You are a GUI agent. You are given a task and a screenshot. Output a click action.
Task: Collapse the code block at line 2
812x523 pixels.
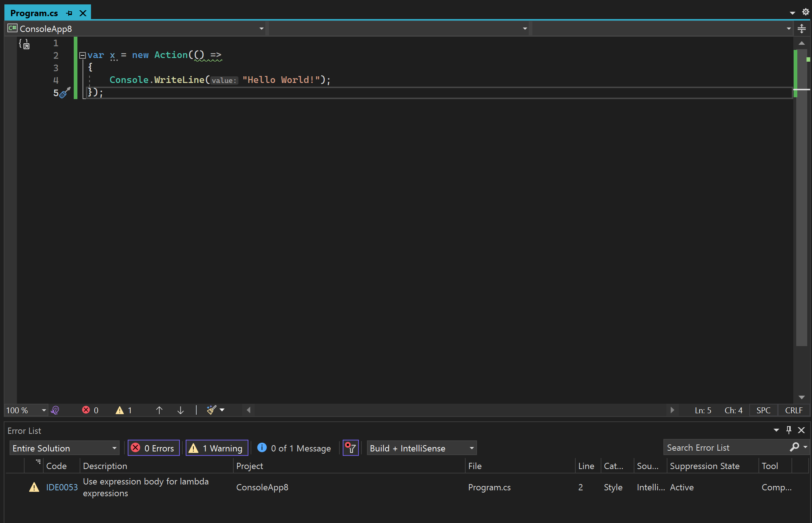(x=83, y=55)
